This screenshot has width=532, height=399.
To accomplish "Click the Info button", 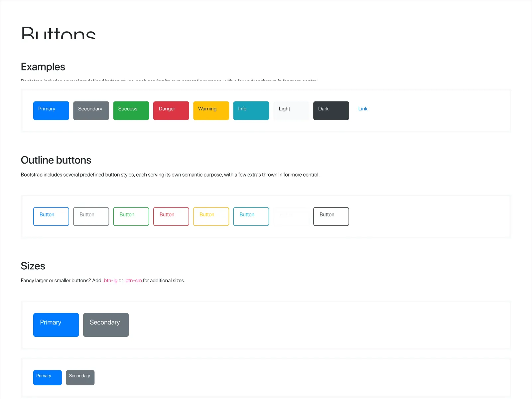I will pos(251,110).
